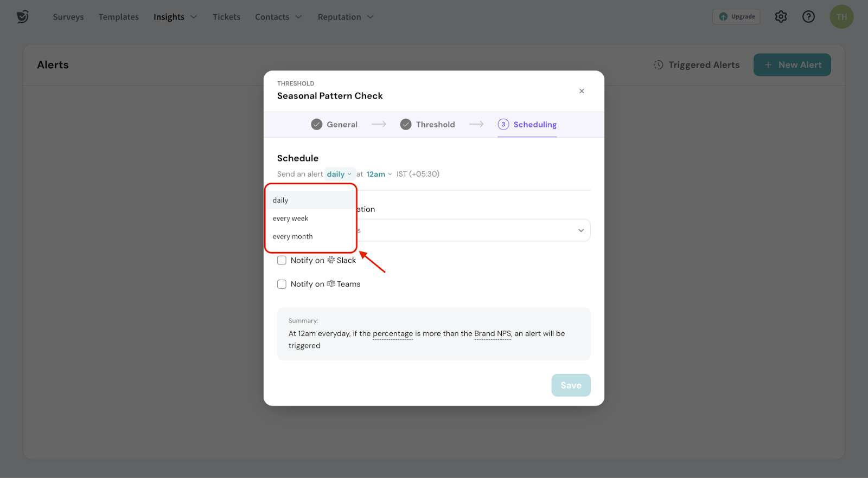Click the General step checkmark icon

click(x=317, y=125)
